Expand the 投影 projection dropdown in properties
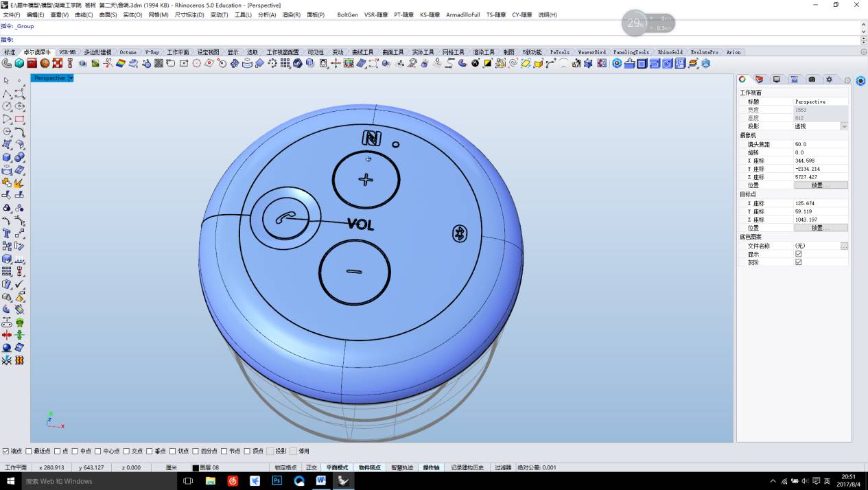 844,126
